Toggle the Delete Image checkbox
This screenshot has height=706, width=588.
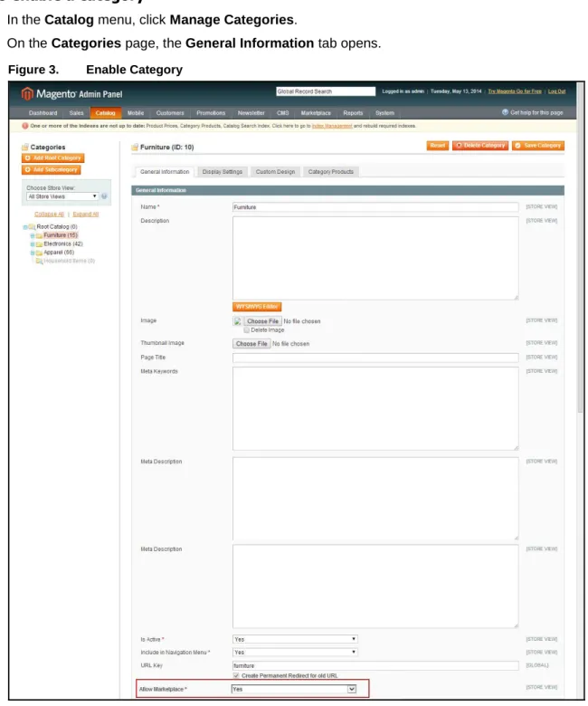click(x=247, y=330)
